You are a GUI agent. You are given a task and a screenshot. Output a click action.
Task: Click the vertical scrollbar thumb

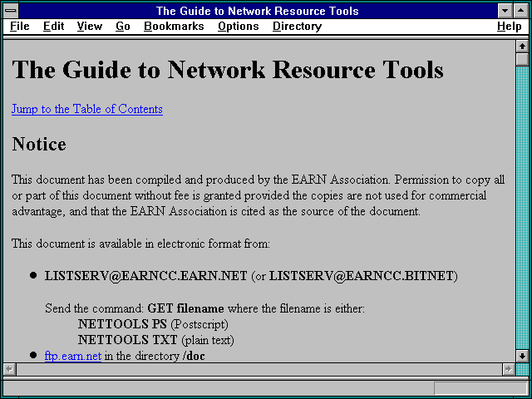point(522,59)
